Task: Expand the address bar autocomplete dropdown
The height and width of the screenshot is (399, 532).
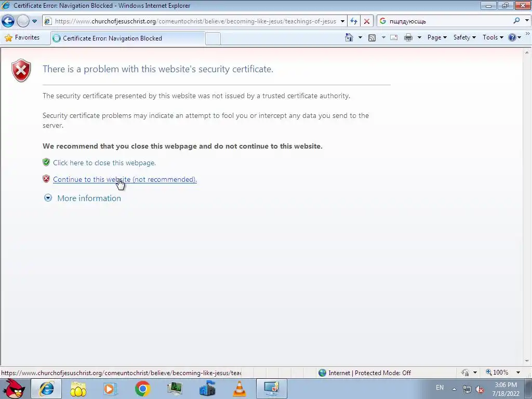Action: point(342,21)
